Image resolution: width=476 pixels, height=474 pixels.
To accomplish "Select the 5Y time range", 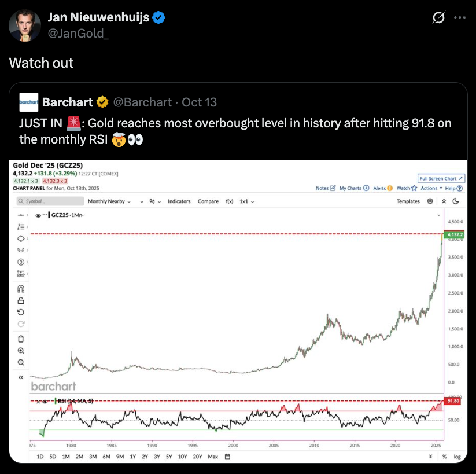I will pyautogui.click(x=169, y=457).
